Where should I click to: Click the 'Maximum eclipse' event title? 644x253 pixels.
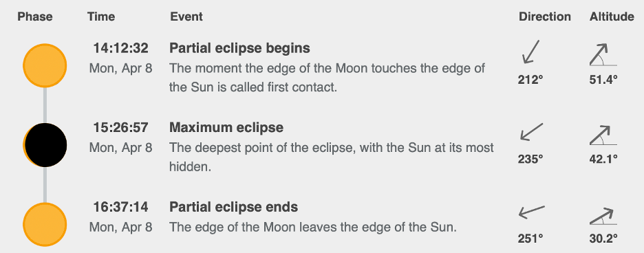[226, 128]
